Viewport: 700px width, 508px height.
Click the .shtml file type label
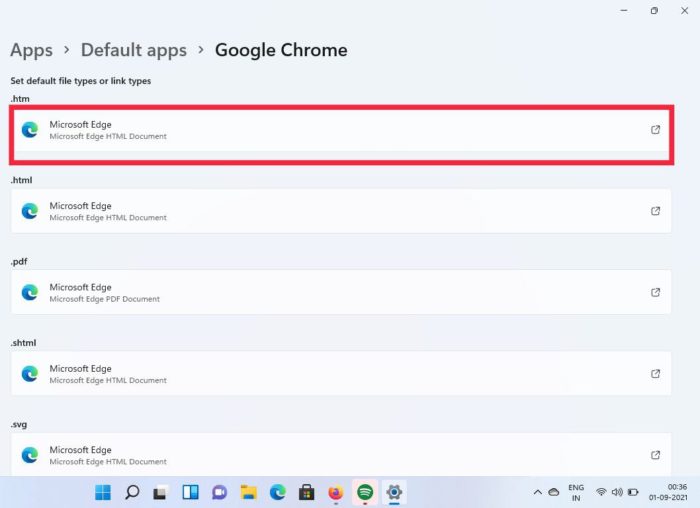[x=23, y=343]
